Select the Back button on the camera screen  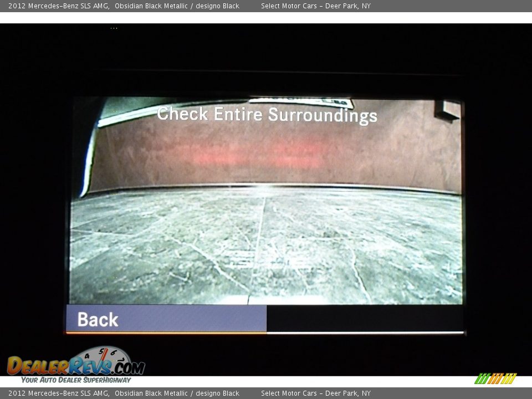coord(166,319)
